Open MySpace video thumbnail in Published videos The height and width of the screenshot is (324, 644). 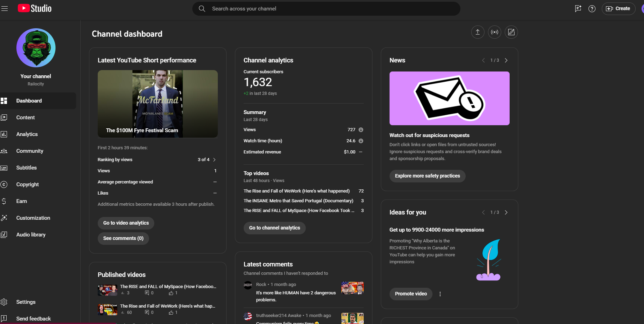108,290
